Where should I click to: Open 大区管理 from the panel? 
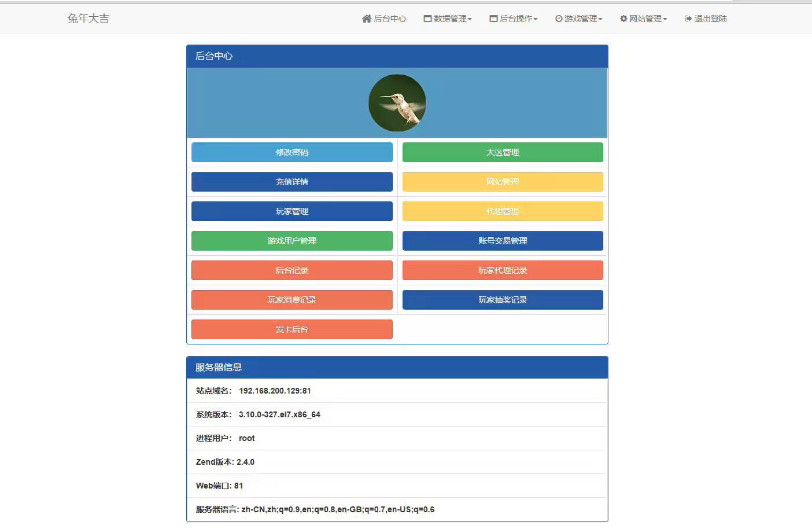click(503, 152)
